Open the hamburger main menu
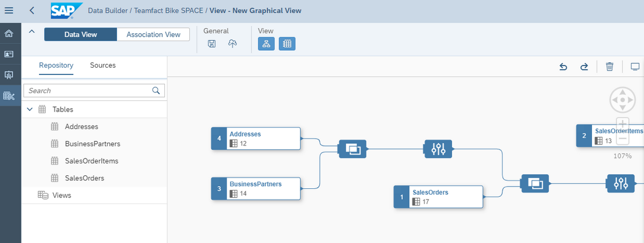The width and height of the screenshot is (644, 243). click(x=8, y=10)
